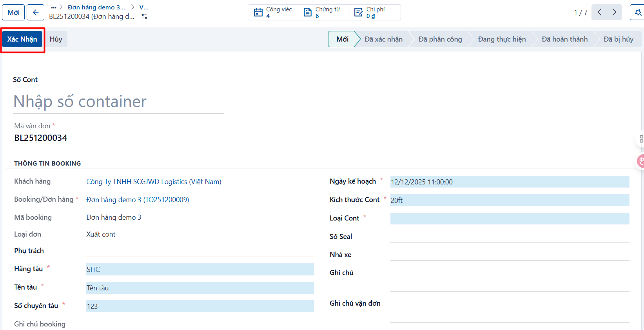Click the Ghi chú booking label
The image size is (644, 330).
(x=40, y=324)
